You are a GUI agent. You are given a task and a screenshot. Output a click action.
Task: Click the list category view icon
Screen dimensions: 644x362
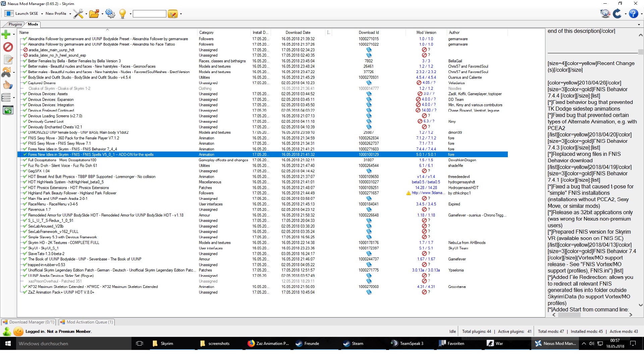click(6, 98)
